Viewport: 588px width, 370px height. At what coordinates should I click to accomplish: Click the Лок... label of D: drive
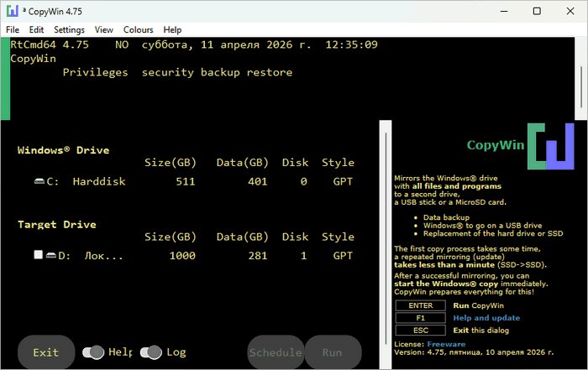pos(104,256)
